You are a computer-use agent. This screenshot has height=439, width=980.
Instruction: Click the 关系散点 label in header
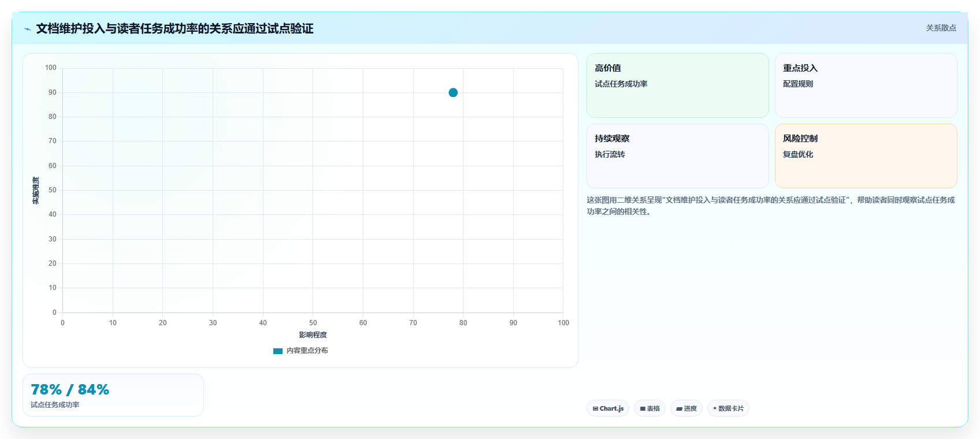point(941,28)
